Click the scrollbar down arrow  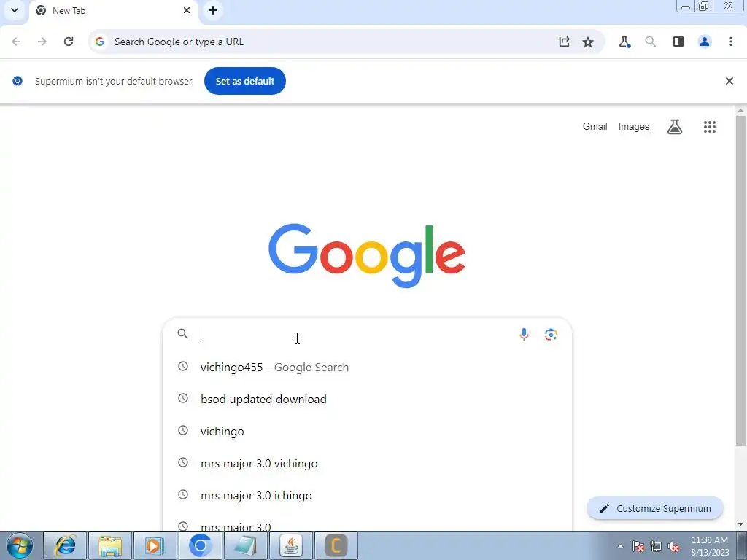740,524
